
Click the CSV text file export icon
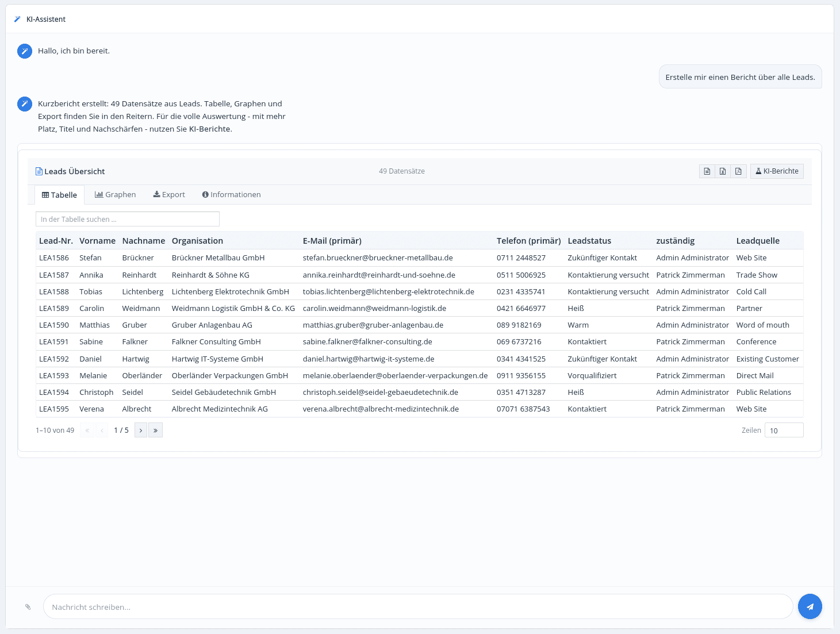click(707, 171)
